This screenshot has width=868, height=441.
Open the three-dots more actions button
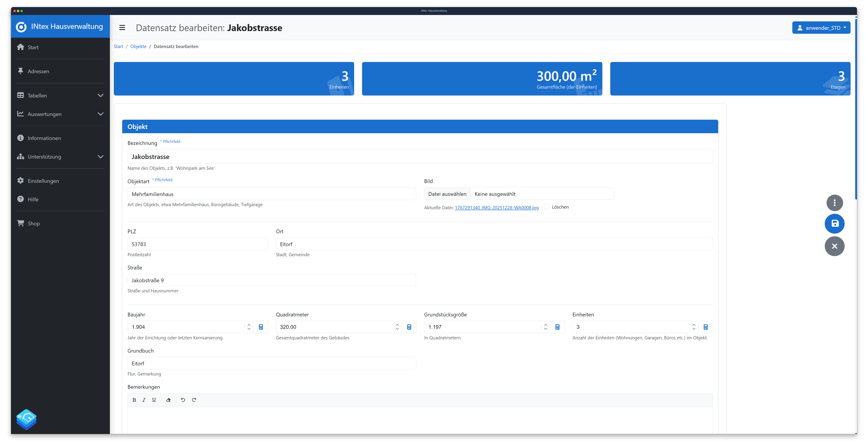[x=834, y=203]
